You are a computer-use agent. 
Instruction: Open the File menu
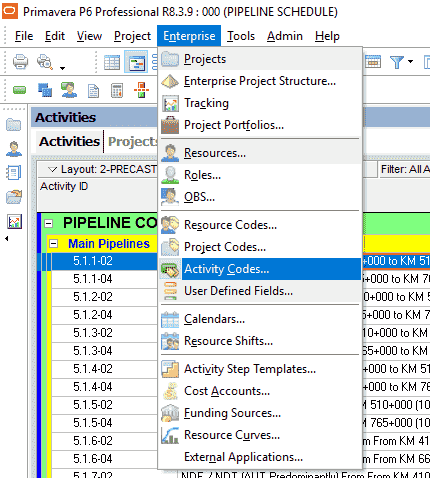[x=24, y=36]
